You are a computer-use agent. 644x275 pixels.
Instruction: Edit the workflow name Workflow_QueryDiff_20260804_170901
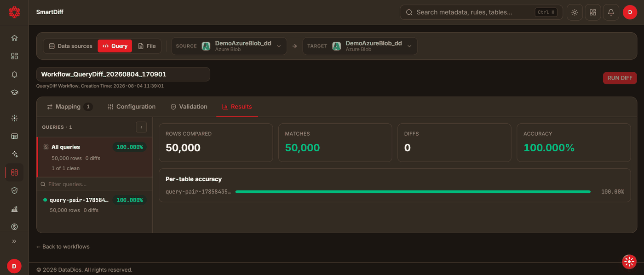point(123,74)
